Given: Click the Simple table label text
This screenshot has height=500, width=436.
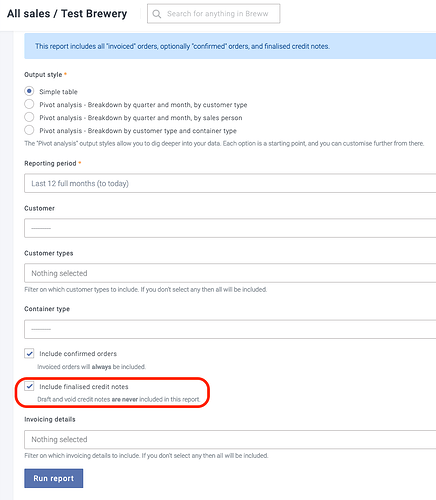Looking at the screenshot, I should 58,92.
